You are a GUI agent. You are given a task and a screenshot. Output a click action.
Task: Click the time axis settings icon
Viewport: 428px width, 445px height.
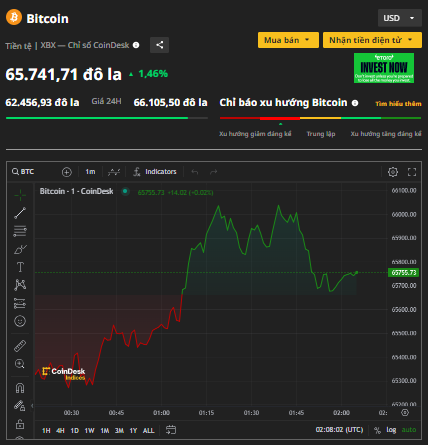pos(405,413)
